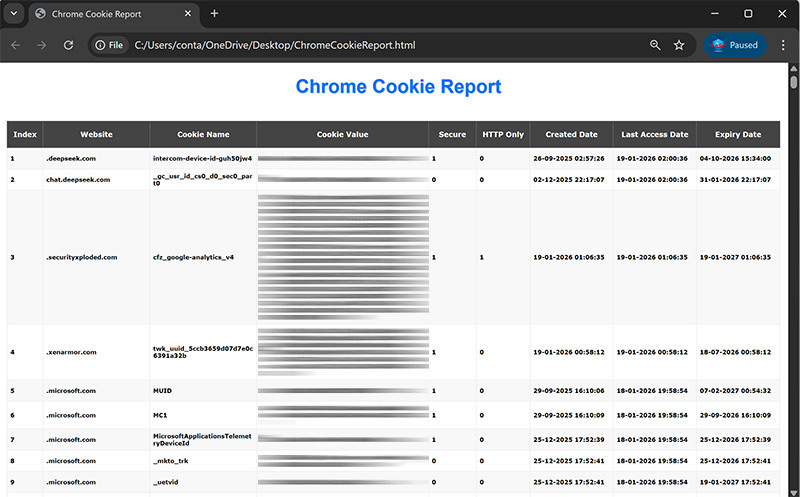The image size is (800, 497).
Task: Reload the Chrome Cookie Report page
Action: point(68,45)
